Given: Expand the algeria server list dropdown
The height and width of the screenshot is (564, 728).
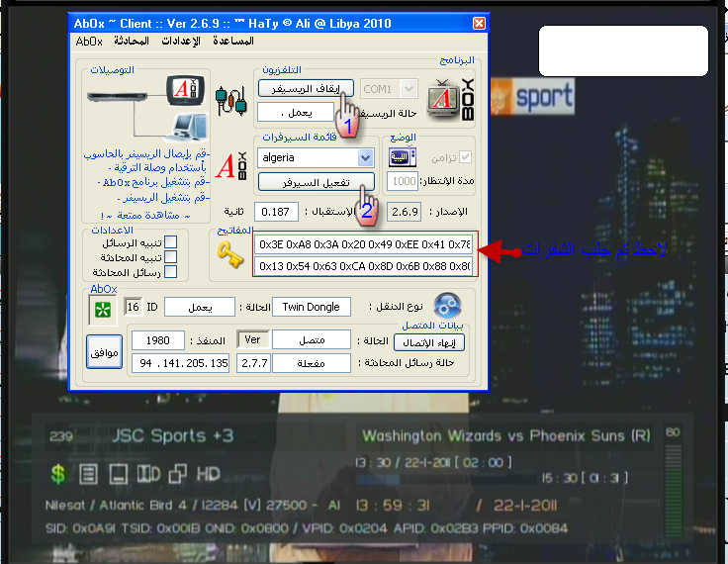Looking at the screenshot, I should pyautogui.click(x=366, y=158).
